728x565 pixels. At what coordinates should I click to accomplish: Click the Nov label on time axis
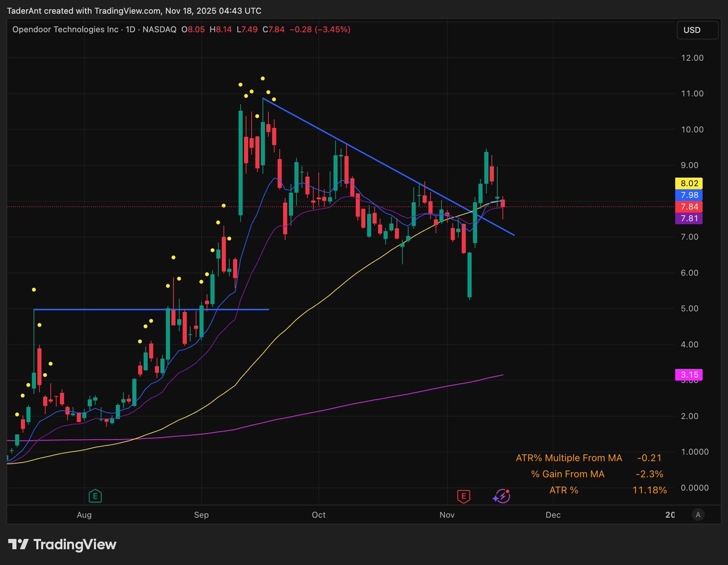coord(447,515)
